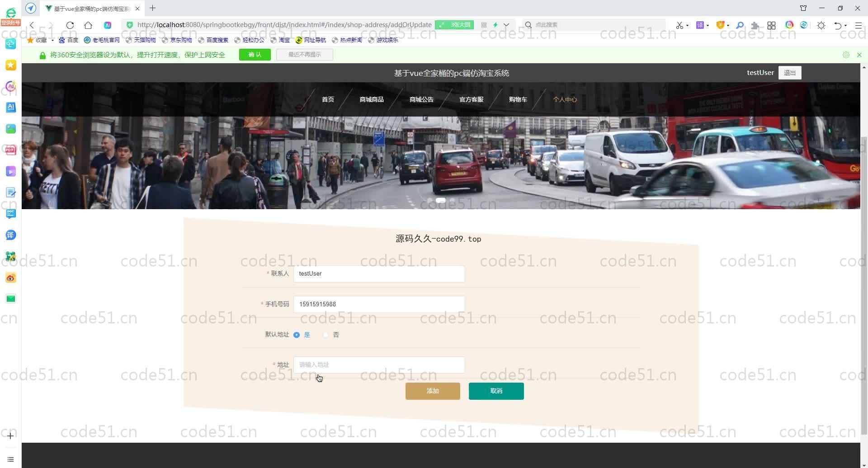The width and height of the screenshot is (868, 468).
Task: Click the yellow star sidebar icon
Action: coord(11,65)
